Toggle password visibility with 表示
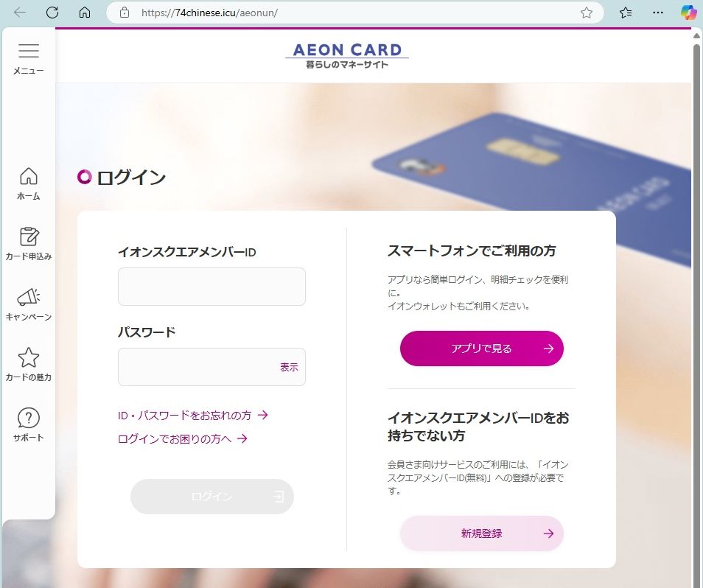Image resolution: width=703 pixels, height=588 pixels. point(289,367)
